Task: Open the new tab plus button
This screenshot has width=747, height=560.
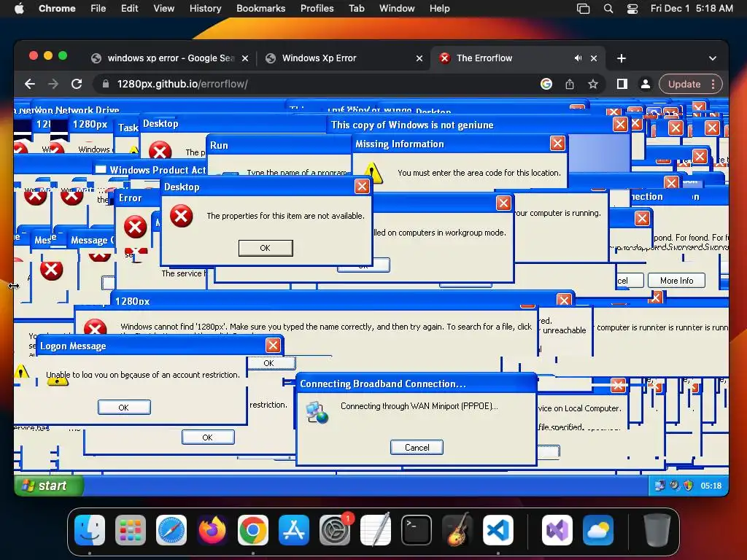Action: tap(622, 58)
